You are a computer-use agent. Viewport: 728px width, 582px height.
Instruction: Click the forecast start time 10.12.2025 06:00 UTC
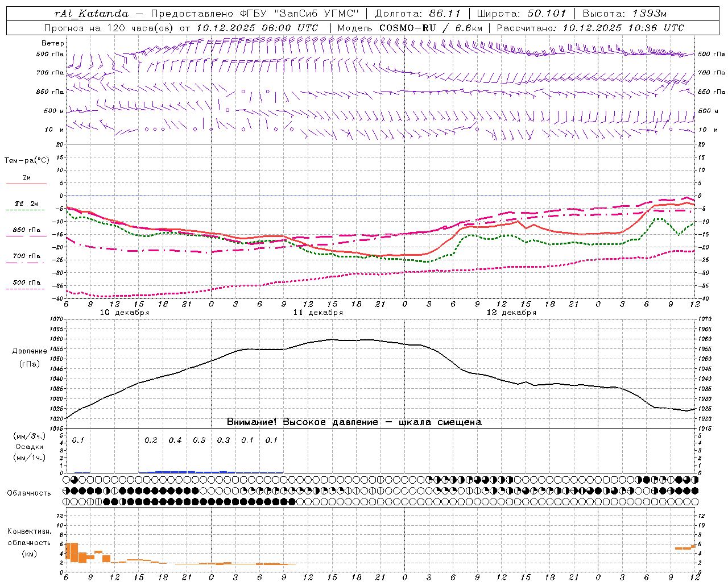(x=257, y=28)
